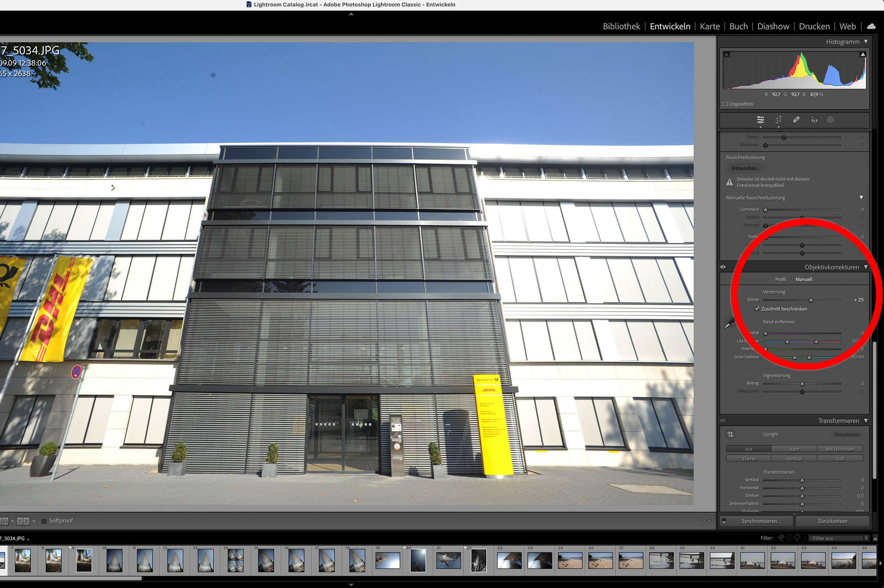Collapse the Histogramm panel

(x=866, y=42)
